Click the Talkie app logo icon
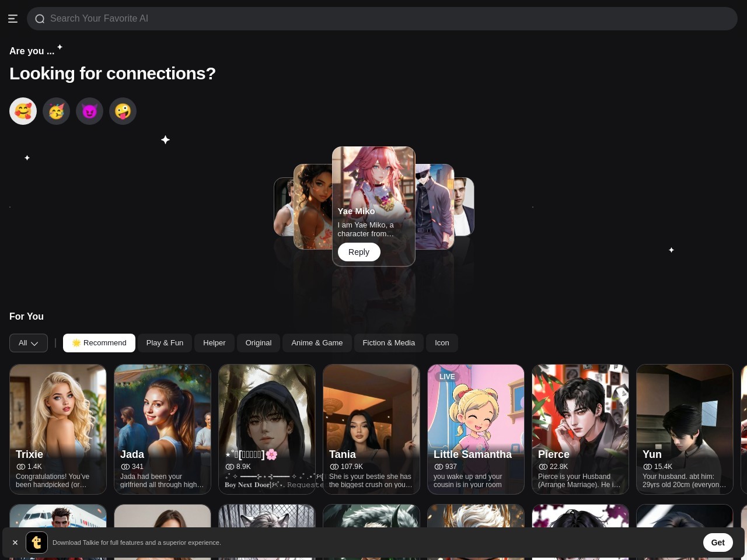The width and height of the screenshot is (747, 560). pos(37,542)
